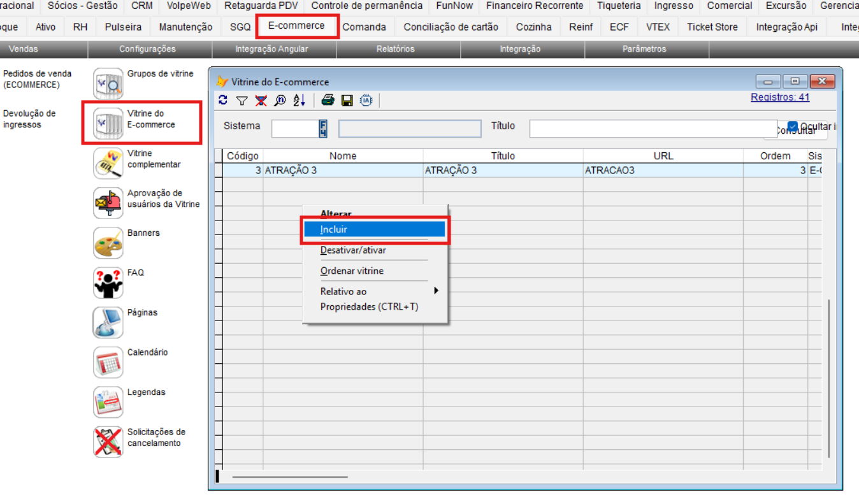
Task: Open the FAQ icon
Action: click(108, 282)
